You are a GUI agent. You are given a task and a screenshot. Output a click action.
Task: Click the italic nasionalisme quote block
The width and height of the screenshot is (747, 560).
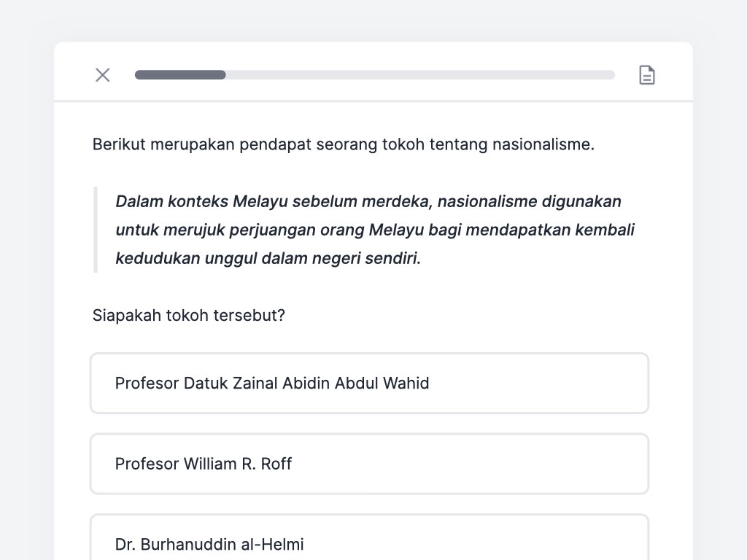[375, 230]
